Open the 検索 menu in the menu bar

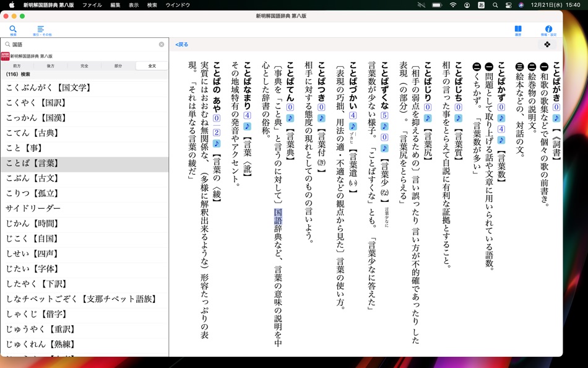[x=152, y=5]
